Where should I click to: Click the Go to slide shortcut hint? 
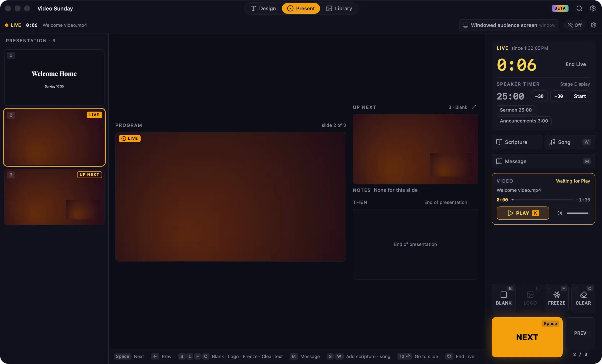pyautogui.click(x=418, y=356)
